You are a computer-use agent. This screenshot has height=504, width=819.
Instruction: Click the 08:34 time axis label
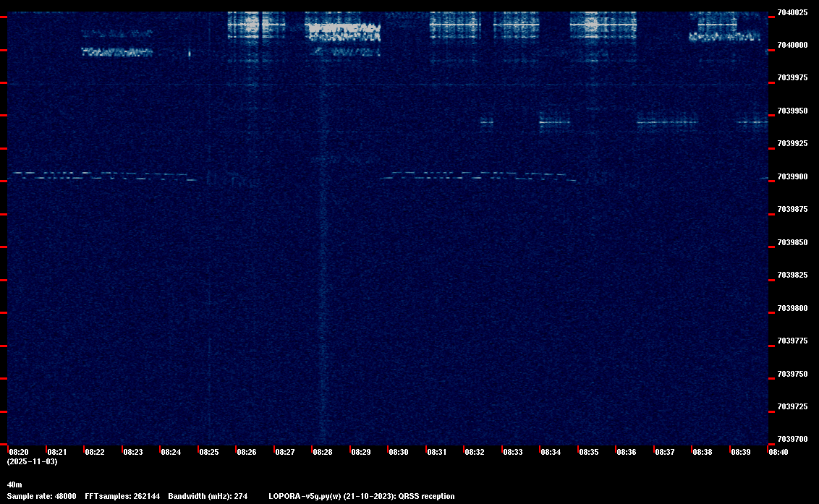point(551,452)
